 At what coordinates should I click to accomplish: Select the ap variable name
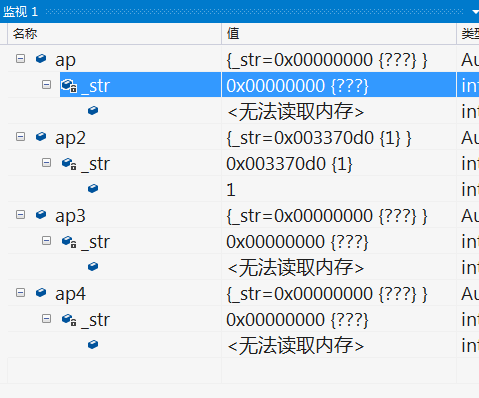(66, 60)
